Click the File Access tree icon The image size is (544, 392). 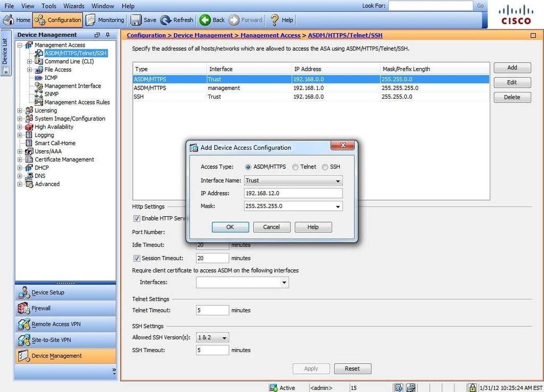[39, 70]
